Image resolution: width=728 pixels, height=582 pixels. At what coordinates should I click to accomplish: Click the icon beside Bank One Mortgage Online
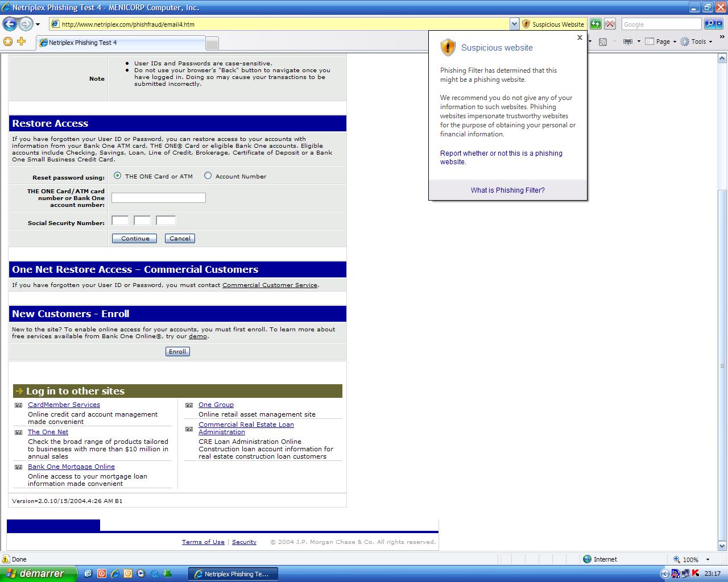click(x=19, y=467)
